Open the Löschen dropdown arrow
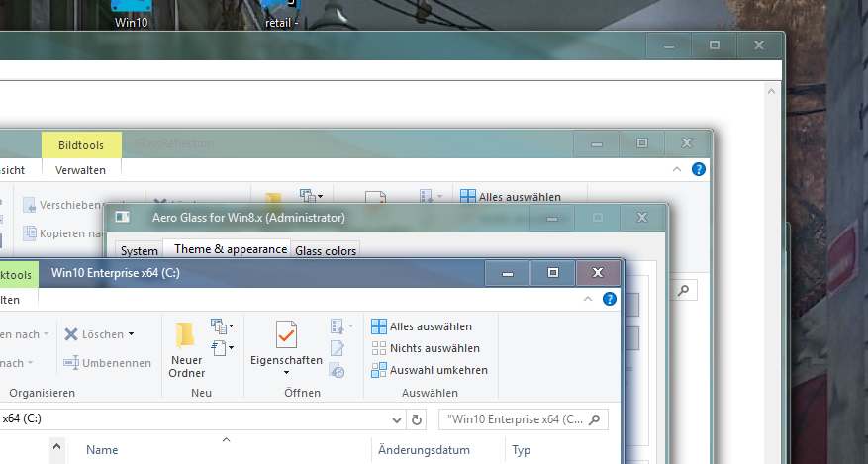 coord(131,334)
